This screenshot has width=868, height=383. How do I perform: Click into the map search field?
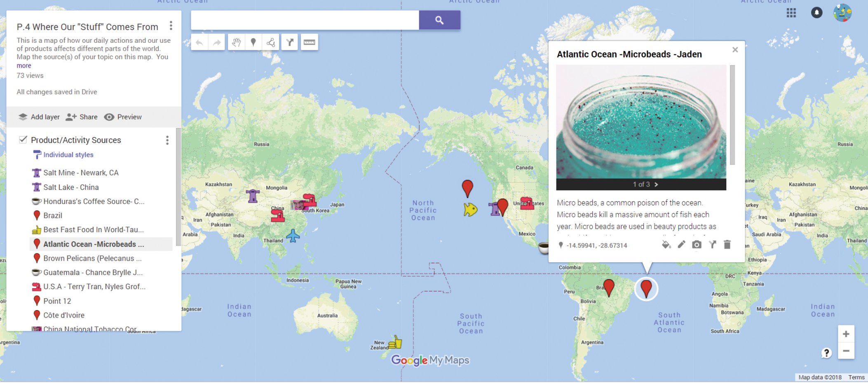click(x=305, y=20)
